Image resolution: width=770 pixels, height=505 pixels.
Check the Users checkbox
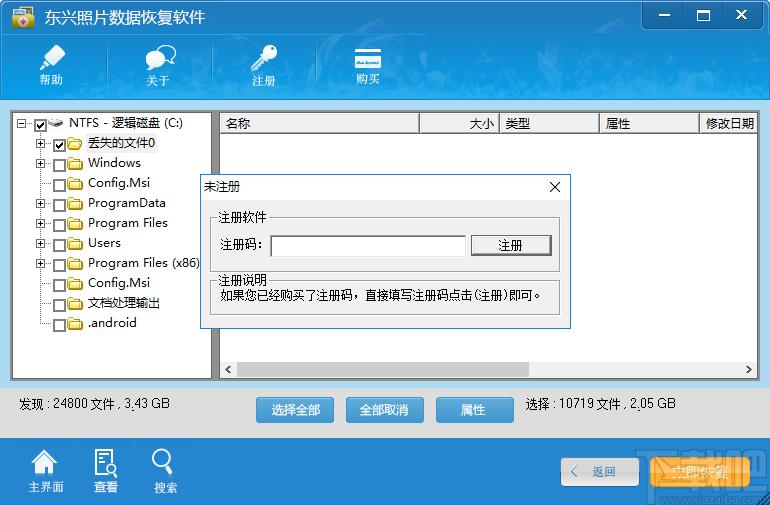click(x=59, y=245)
